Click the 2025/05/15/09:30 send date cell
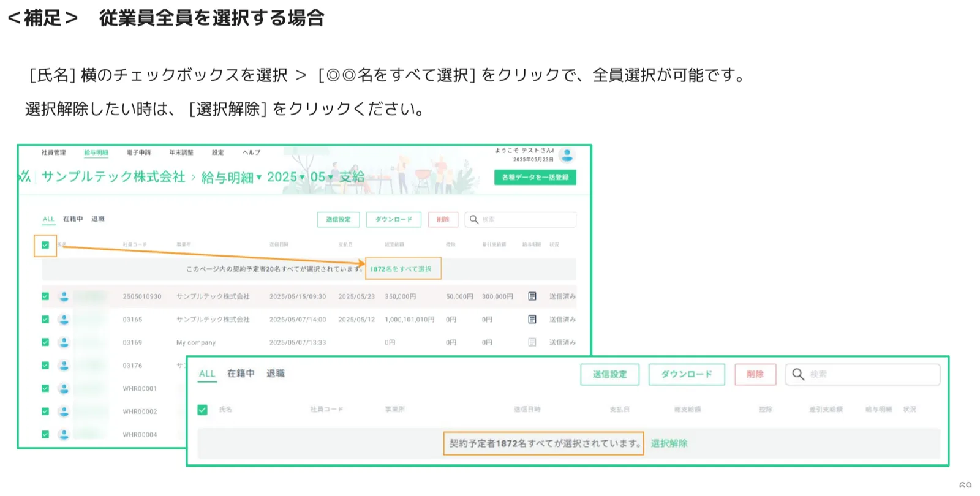The width and height of the screenshot is (980, 496). [x=298, y=296]
